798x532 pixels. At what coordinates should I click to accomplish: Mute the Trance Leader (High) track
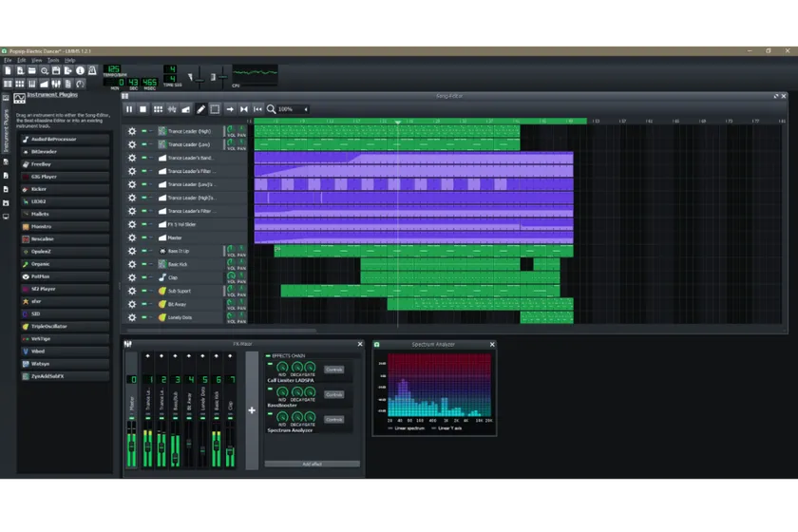[144, 131]
